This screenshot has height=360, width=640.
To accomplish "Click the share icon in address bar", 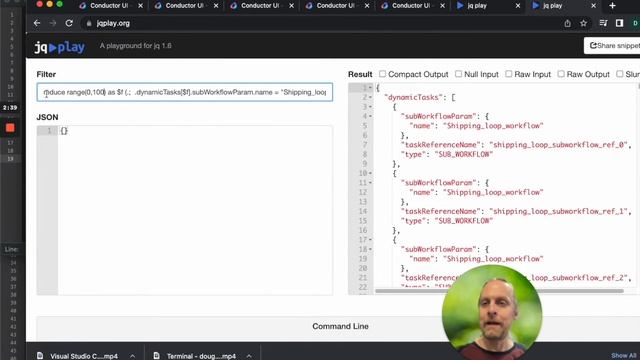I will 567,24.
